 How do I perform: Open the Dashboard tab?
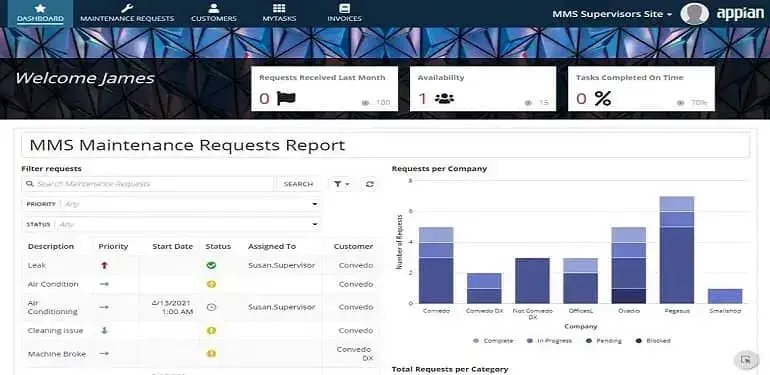(x=40, y=13)
